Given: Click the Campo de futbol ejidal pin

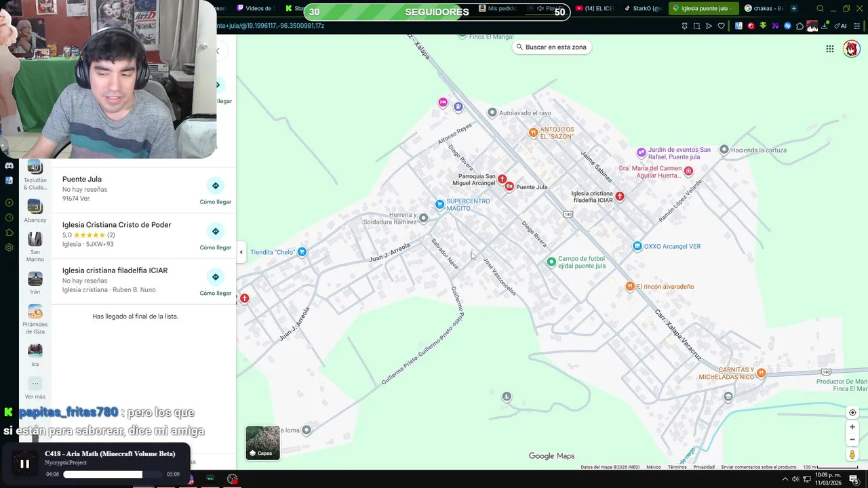Looking at the screenshot, I should point(551,262).
